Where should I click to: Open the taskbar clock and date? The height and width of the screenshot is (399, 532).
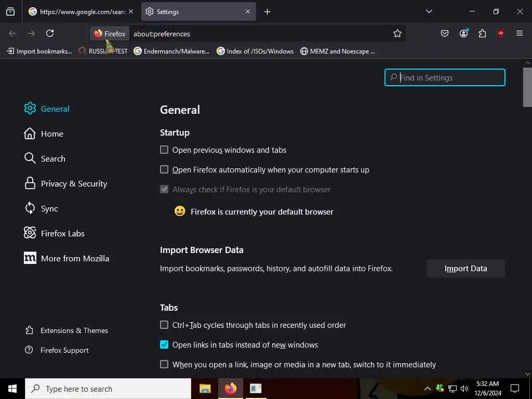488,389
